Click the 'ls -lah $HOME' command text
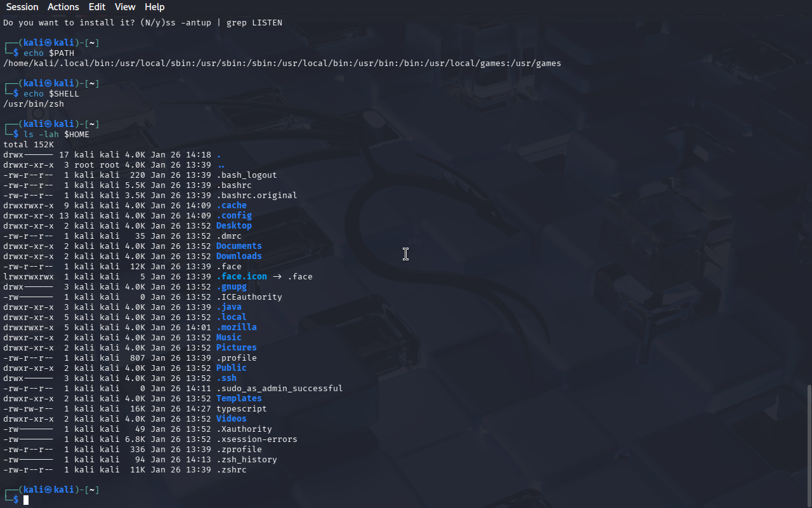 (56, 135)
